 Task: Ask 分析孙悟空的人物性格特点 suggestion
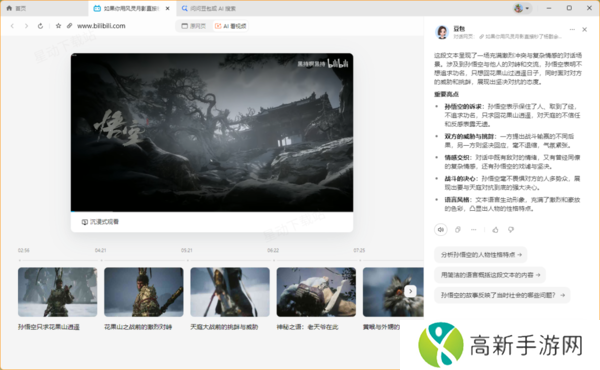coord(481,254)
